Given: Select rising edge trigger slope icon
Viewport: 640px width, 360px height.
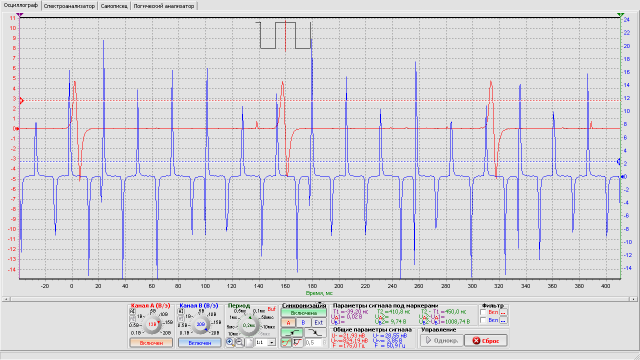Looking at the screenshot, I should (292, 333).
